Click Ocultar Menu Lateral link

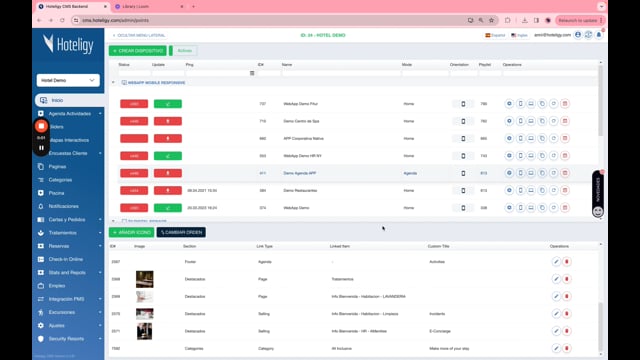coord(139,36)
